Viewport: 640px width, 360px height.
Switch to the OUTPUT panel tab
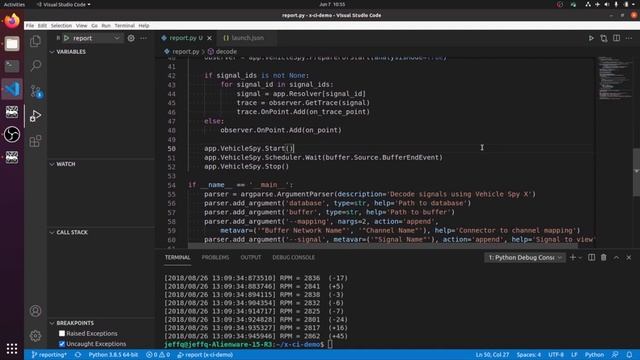(251, 257)
